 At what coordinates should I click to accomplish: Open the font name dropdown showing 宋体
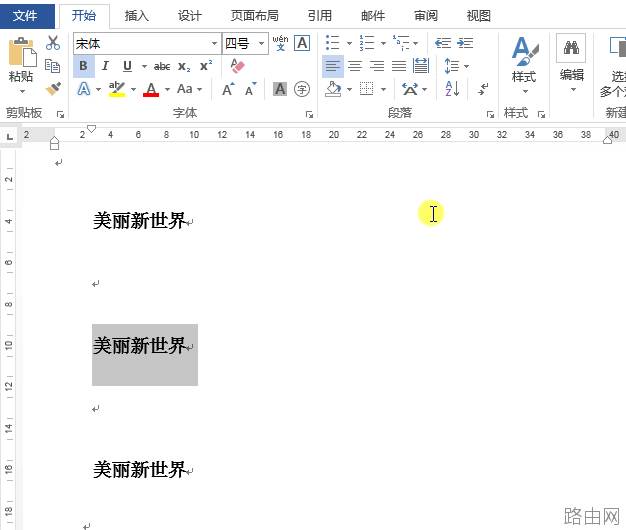[147, 43]
